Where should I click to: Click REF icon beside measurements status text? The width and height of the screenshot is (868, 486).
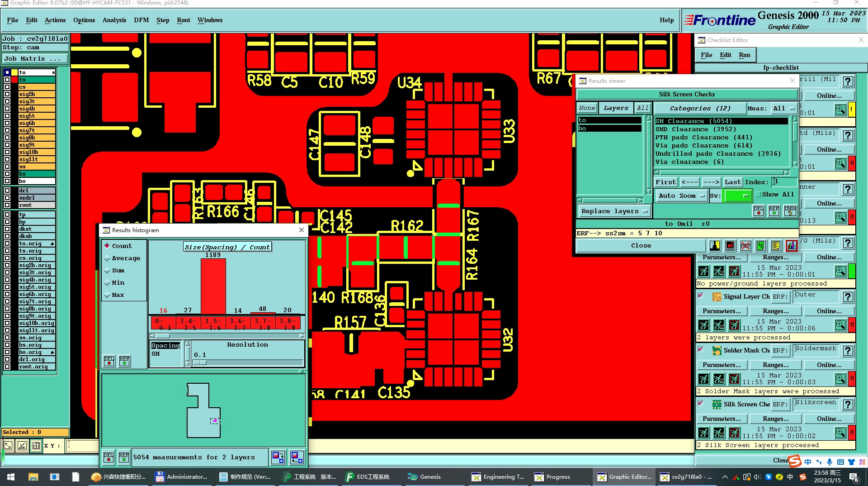[x=124, y=457]
